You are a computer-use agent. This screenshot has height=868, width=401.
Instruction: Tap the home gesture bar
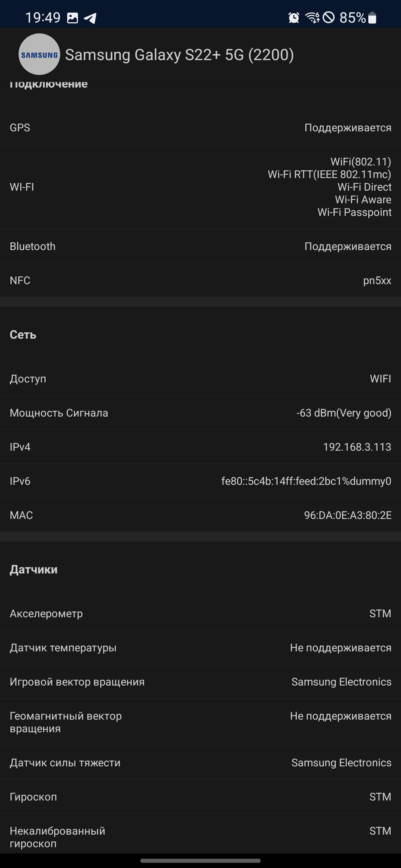tap(200, 861)
